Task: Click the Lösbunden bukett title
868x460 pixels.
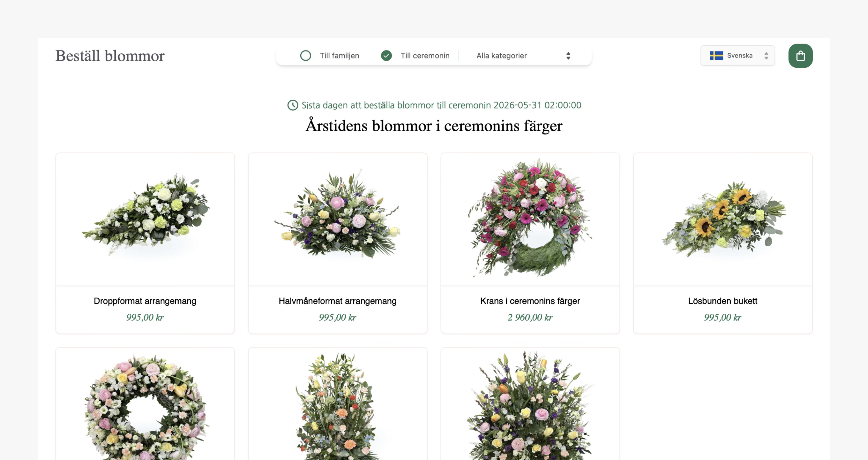Action: pyautogui.click(x=722, y=301)
